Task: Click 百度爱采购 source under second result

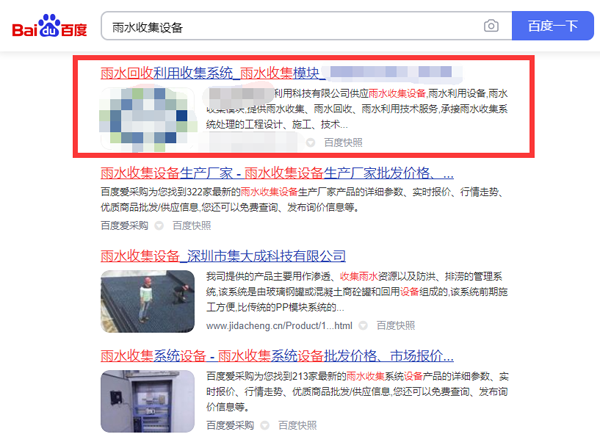Action: click(x=124, y=225)
